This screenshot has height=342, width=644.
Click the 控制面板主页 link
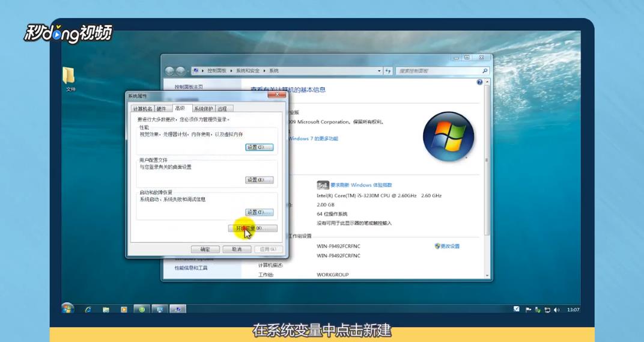189,87
